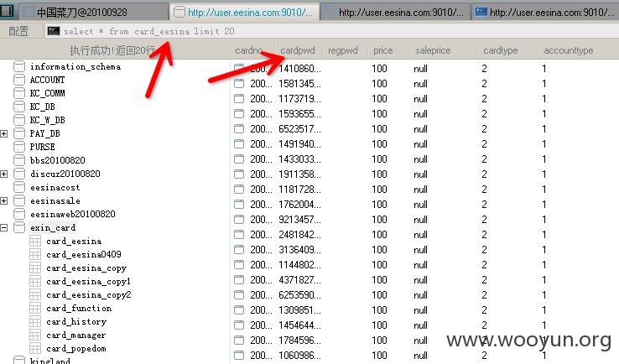Viewport: 619px width, 364px height.
Task: Select the cell 3136409... in cardpwd
Action: pyautogui.click(x=299, y=250)
